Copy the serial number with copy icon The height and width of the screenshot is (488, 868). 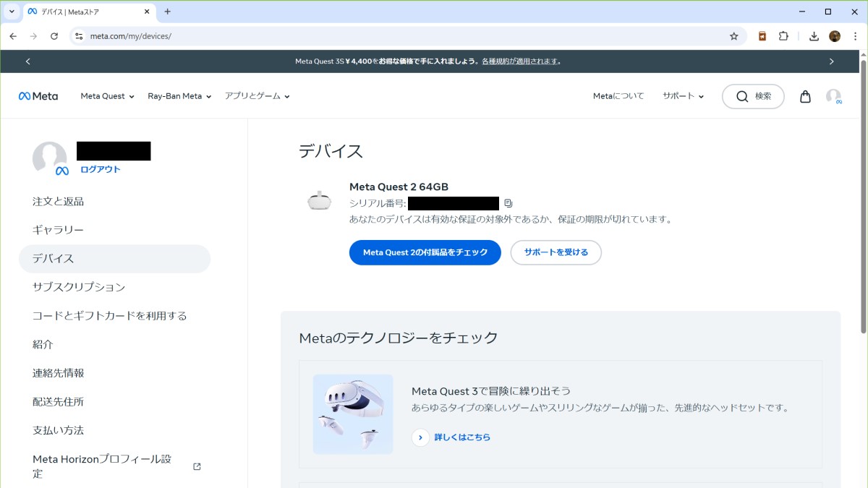click(x=509, y=203)
